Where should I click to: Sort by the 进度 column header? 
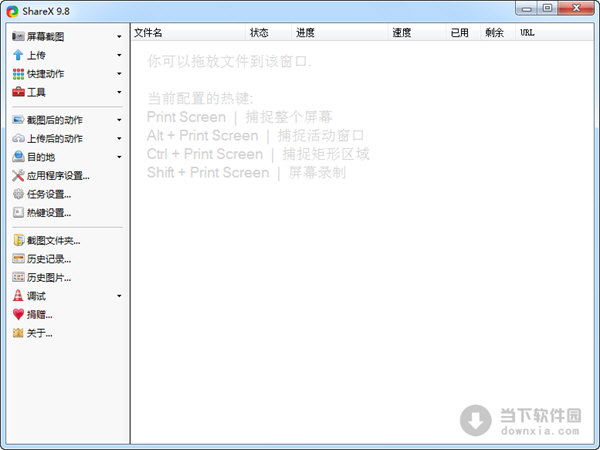coord(339,33)
